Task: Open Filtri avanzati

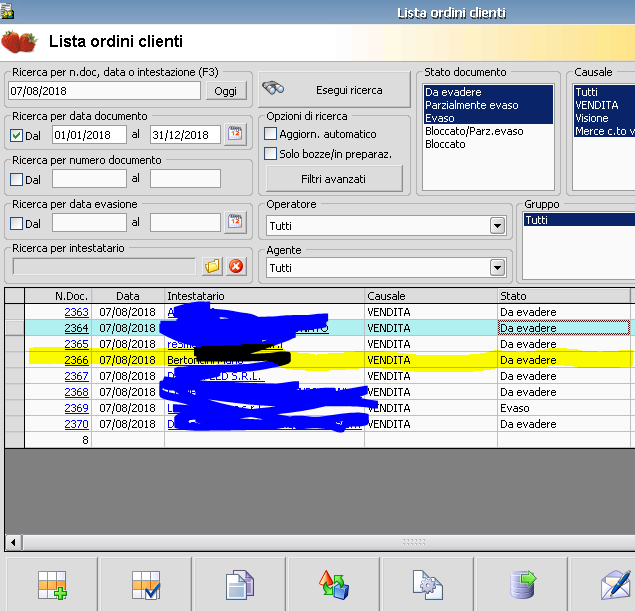Action: point(334,179)
